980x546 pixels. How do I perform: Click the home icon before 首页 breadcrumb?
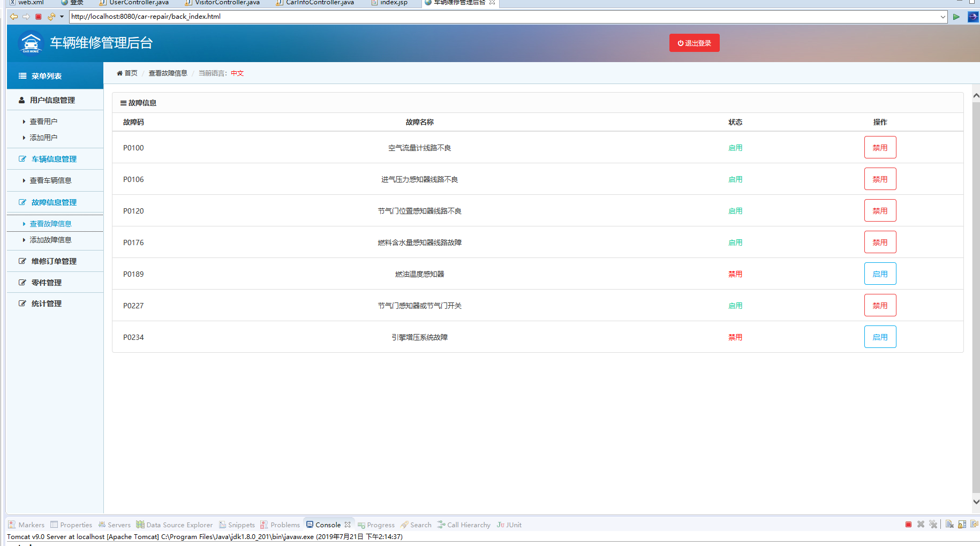[x=120, y=73]
